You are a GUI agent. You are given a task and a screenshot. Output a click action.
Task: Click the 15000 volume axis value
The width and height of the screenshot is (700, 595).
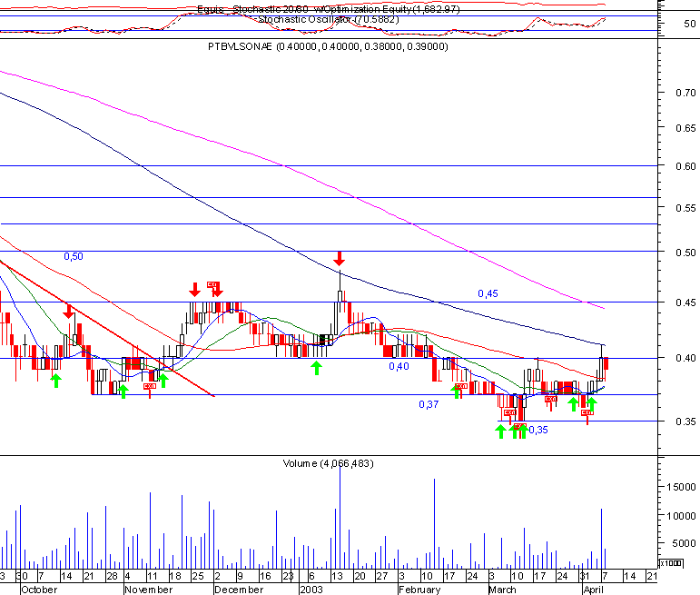tap(681, 487)
